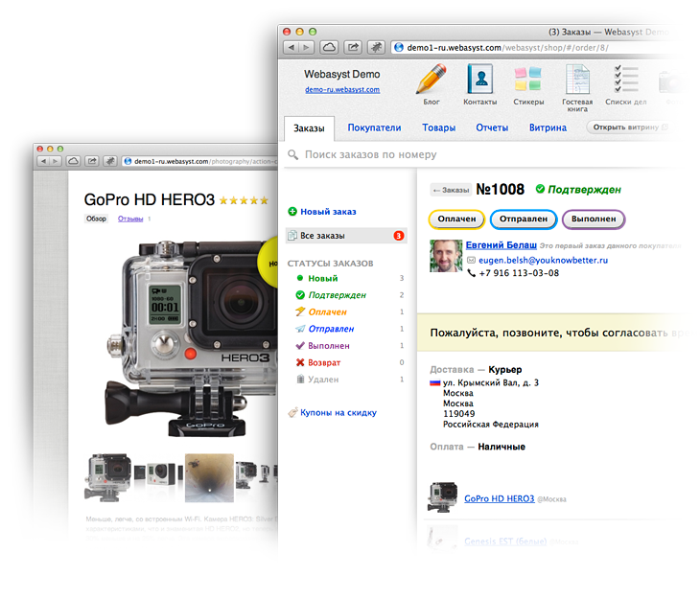Image resolution: width=700 pixels, height=599 pixels.
Task: Switch to the Отчеты tab
Action: pyautogui.click(x=492, y=127)
